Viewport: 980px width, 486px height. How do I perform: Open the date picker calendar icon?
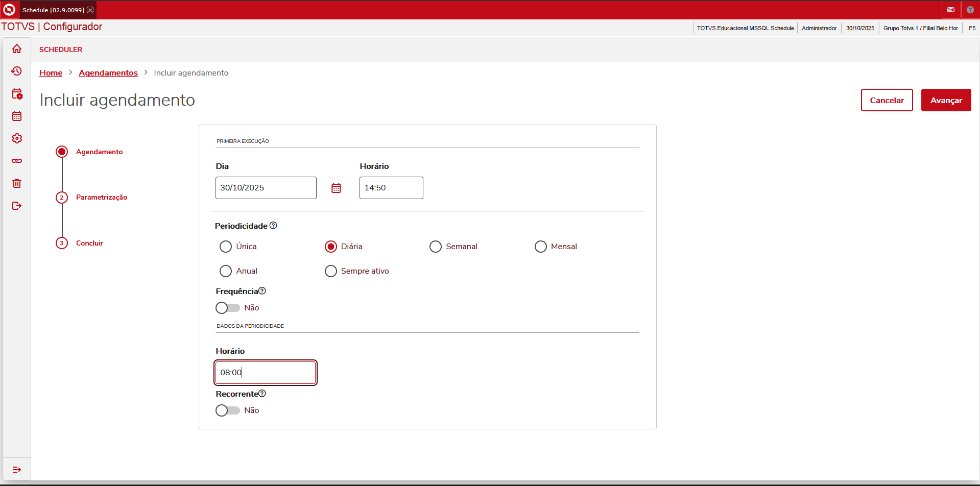tap(336, 188)
